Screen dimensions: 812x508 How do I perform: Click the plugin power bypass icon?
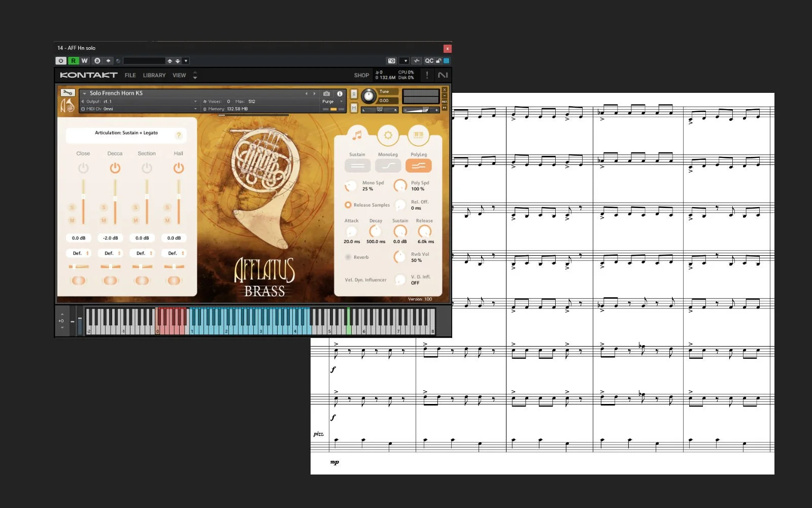pyautogui.click(x=61, y=61)
